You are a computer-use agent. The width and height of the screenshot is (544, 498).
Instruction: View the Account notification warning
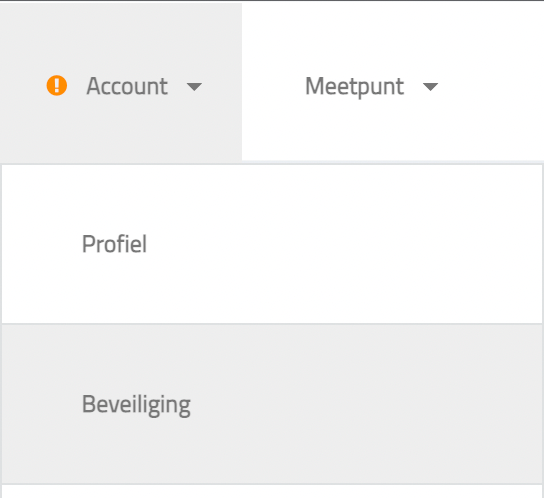57,85
